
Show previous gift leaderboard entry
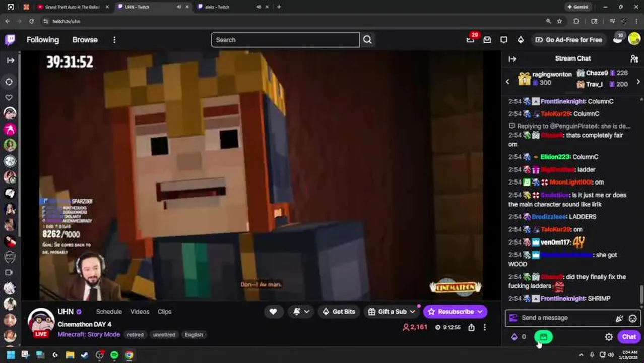point(507,82)
